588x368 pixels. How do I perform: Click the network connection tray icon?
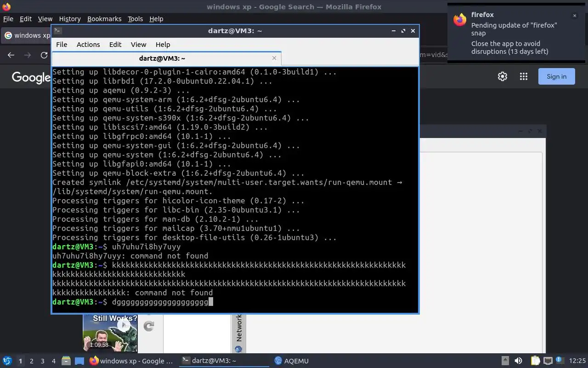pos(548,361)
